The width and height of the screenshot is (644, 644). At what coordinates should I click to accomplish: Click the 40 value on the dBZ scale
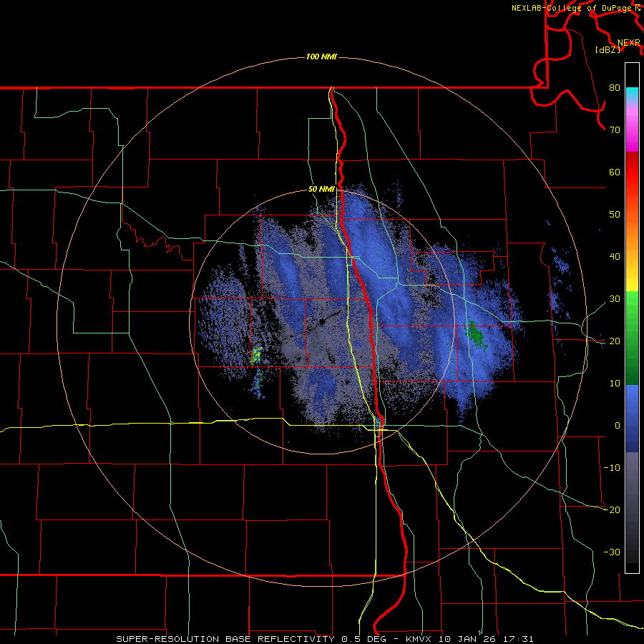[x=615, y=257]
